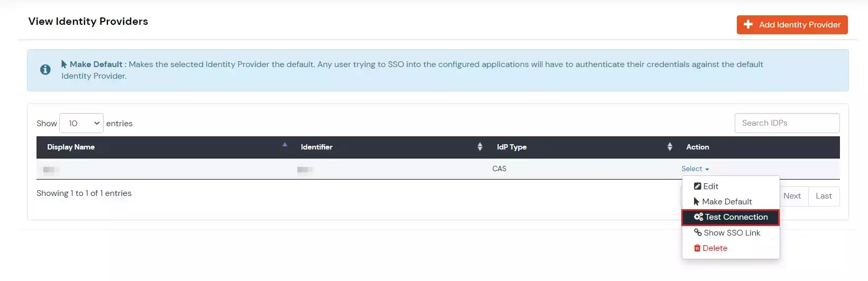Click the View Identity Providers heading

click(88, 22)
